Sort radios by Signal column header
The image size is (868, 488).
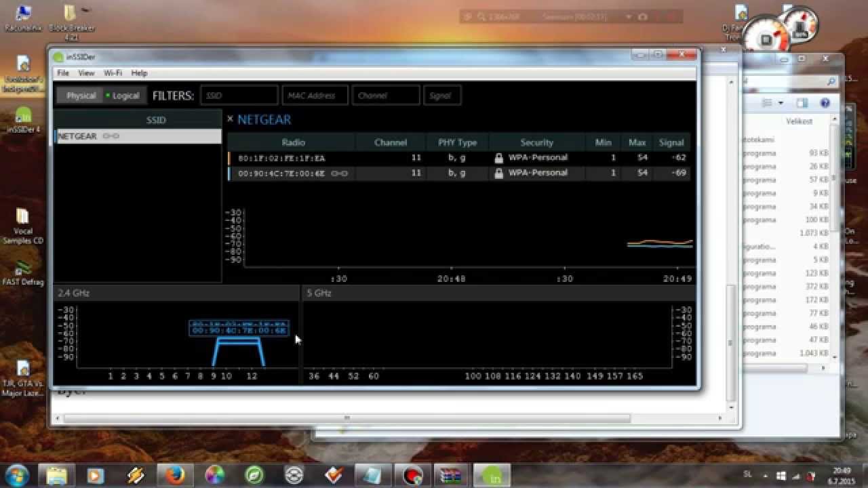671,142
